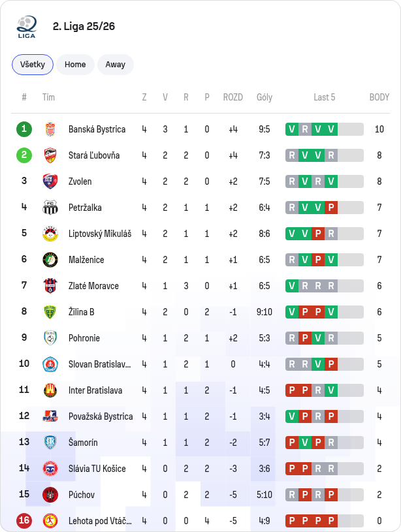
Task: Click the 2. Liga league logo
Action: coord(27,27)
